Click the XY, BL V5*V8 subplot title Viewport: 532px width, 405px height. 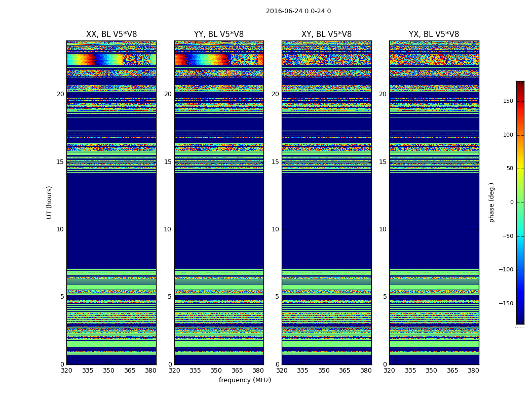coord(326,34)
